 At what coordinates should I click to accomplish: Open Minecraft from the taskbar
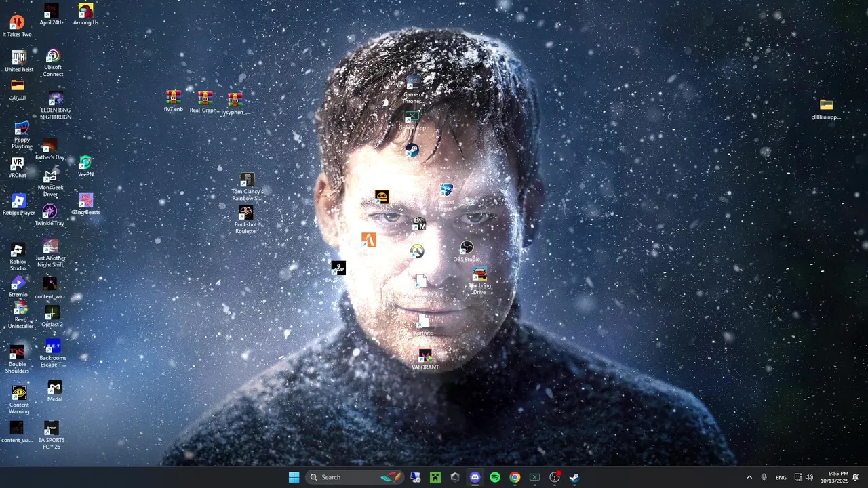(x=435, y=477)
